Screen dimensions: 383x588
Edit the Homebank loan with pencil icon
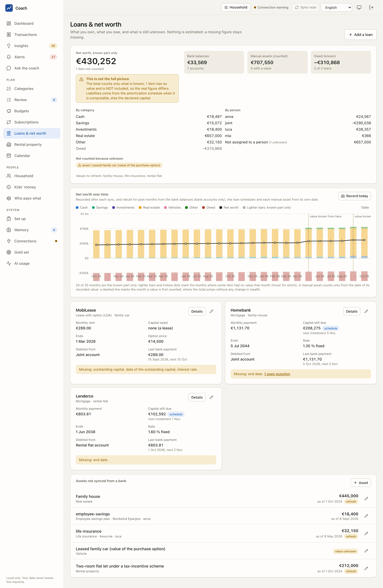366,311
